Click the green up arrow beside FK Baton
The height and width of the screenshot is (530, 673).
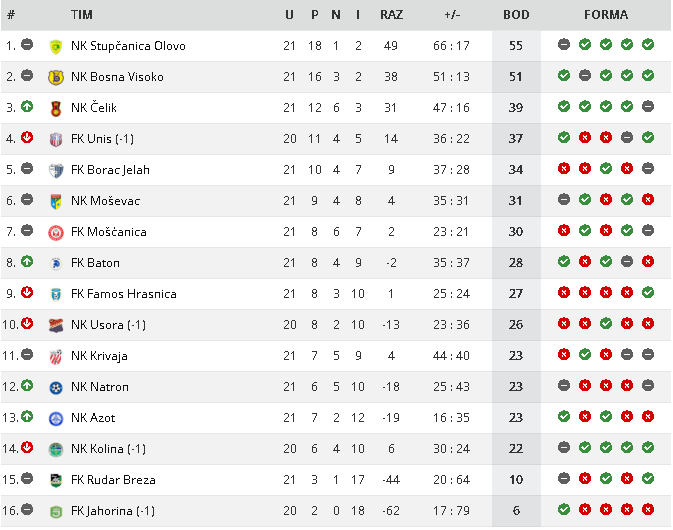point(27,262)
